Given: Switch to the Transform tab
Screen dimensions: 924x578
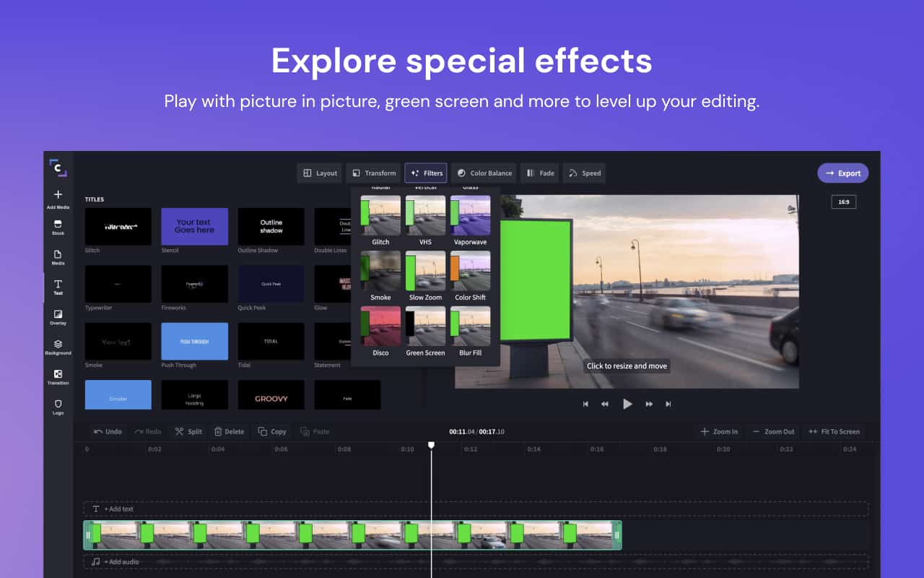Looking at the screenshot, I should pos(373,173).
